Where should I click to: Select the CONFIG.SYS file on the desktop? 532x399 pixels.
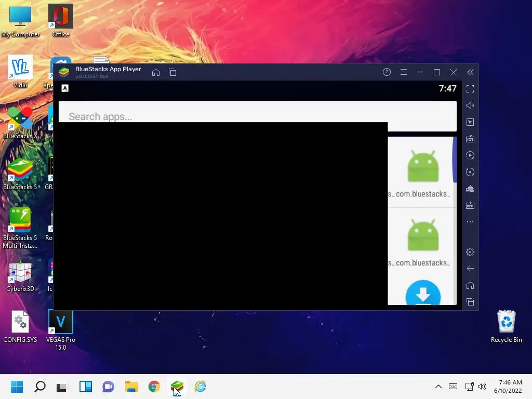(x=20, y=326)
